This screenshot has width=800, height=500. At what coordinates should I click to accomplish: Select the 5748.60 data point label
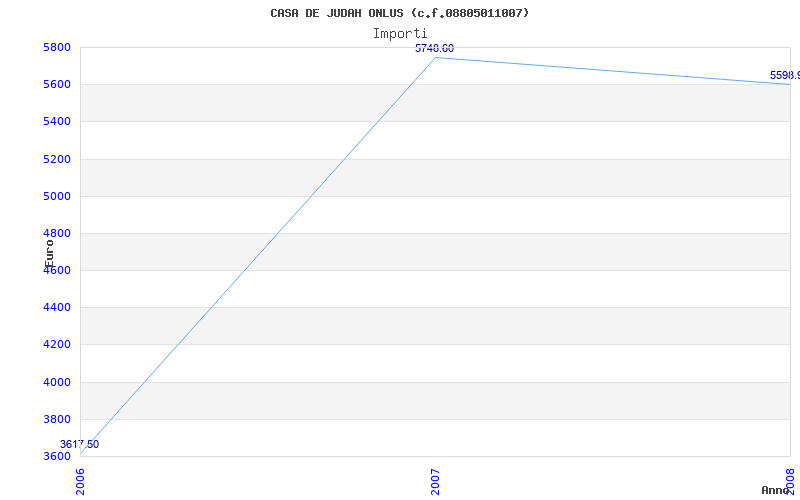point(434,48)
